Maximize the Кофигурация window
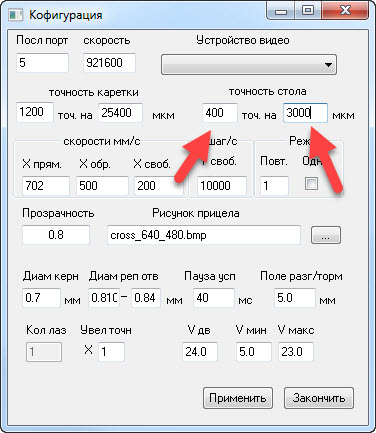 (308, 11)
